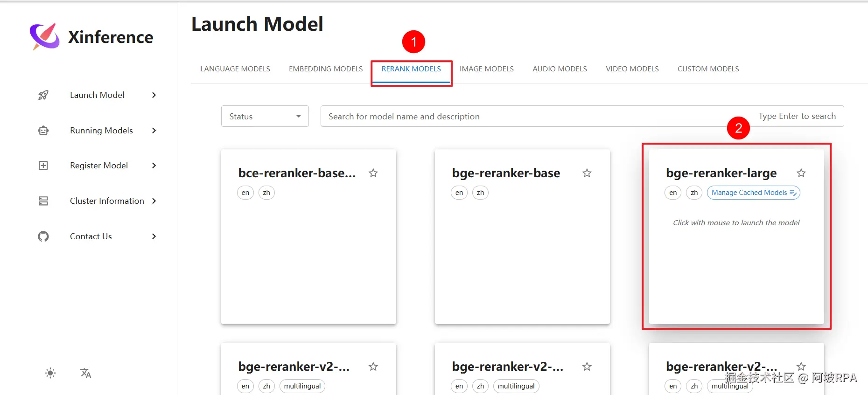
Task: Open the Status filter dropdown
Action: [265, 116]
